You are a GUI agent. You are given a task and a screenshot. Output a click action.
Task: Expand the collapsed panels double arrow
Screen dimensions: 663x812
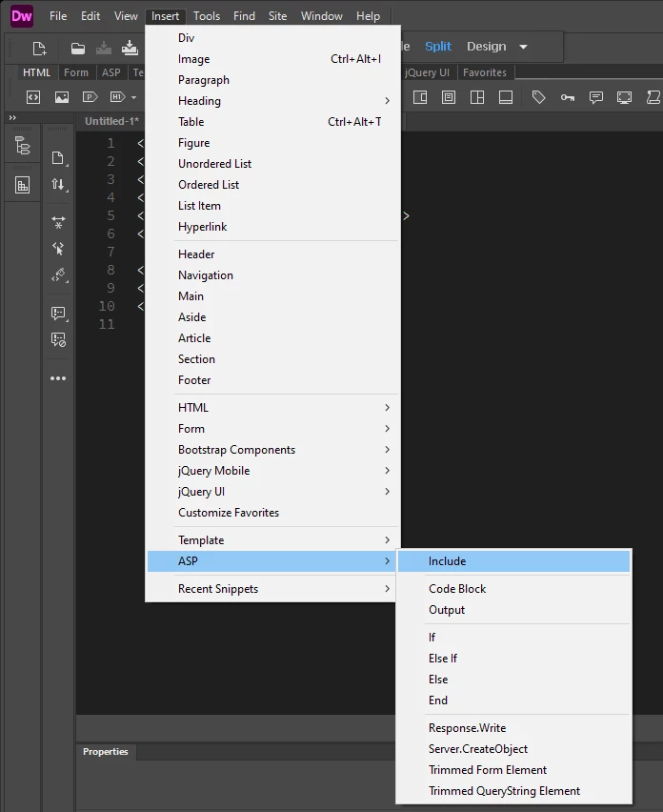tap(12, 117)
